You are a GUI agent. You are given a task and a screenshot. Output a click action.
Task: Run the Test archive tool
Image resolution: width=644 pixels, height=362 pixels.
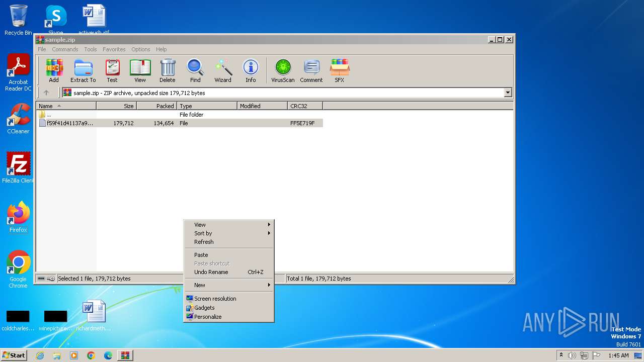[x=112, y=70]
